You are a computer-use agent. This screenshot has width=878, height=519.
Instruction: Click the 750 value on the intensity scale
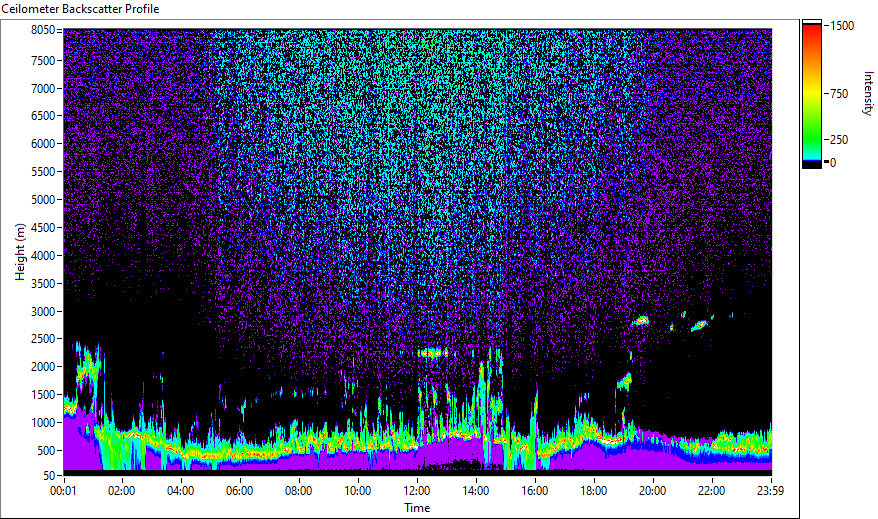(x=839, y=94)
